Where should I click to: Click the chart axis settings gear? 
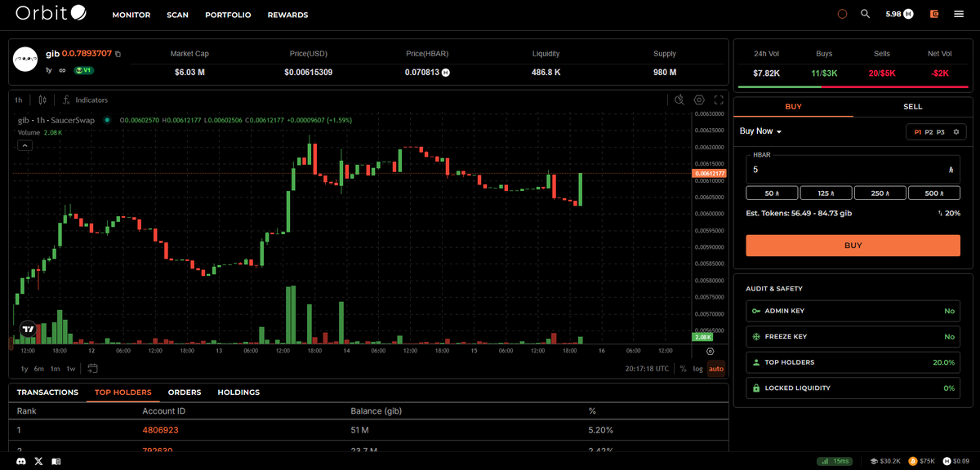point(710,351)
